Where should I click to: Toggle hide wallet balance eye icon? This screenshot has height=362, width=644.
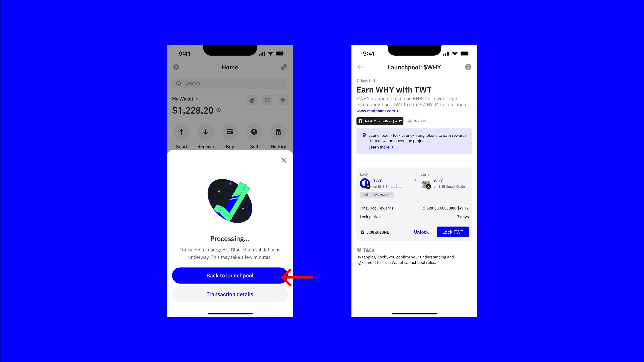pyautogui.click(x=218, y=110)
